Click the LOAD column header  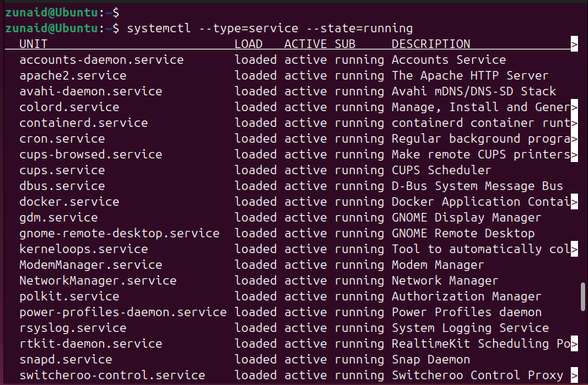click(x=249, y=44)
